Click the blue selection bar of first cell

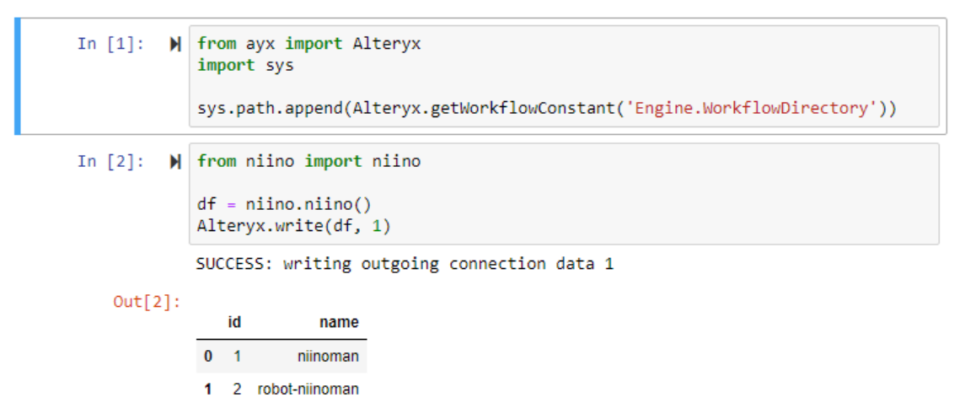17,75
